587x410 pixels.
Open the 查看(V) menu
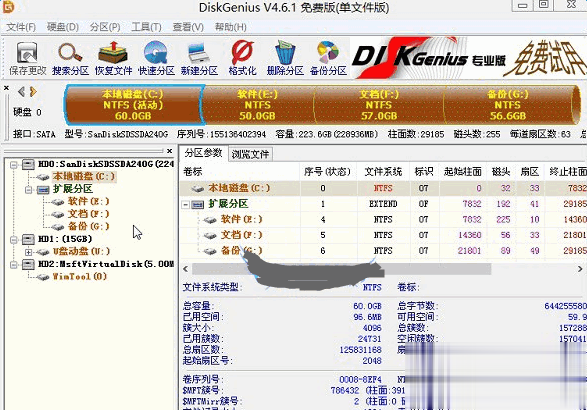click(x=188, y=27)
